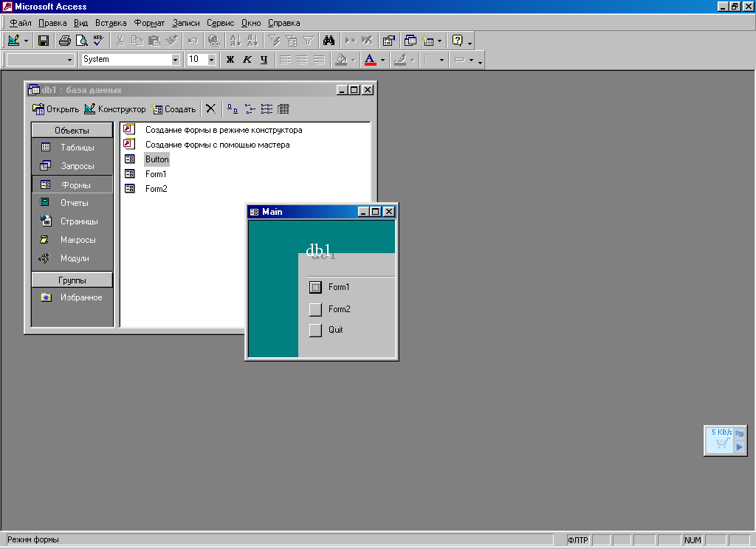The width and height of the screenshot is (756, 549).
Task: Run the spelling check icon
Action: (x=98, y=41)
